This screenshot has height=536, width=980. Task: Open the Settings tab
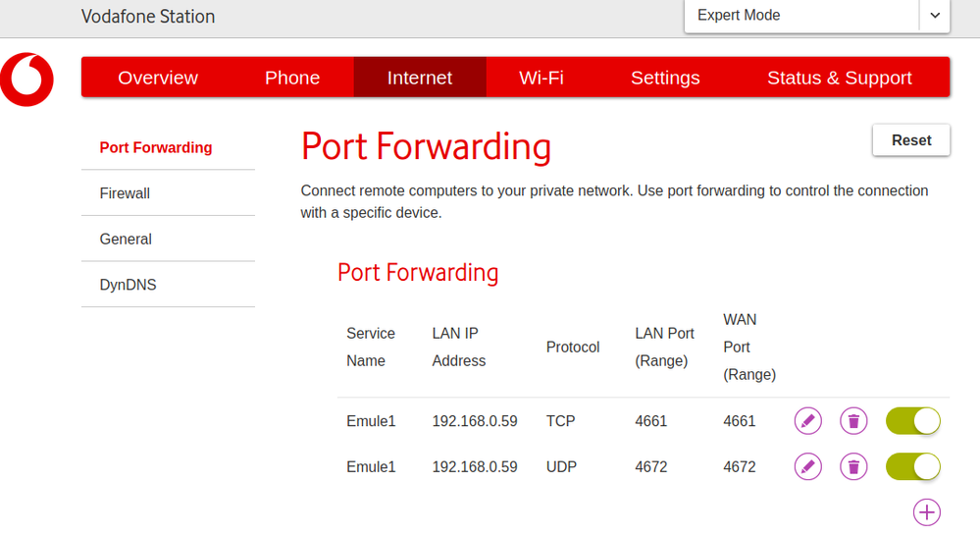coord(665,78)
